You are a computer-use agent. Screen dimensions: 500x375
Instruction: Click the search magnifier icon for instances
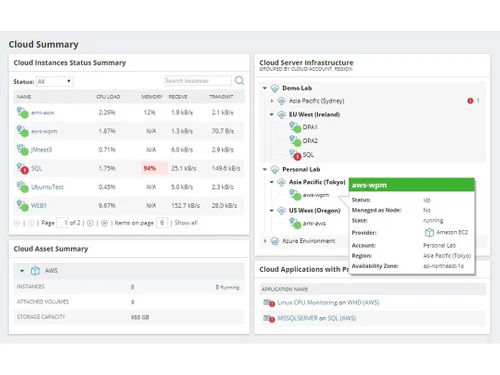(239, 80)
